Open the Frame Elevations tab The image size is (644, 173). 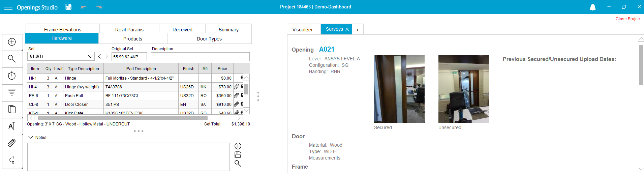tap(63, 30)
